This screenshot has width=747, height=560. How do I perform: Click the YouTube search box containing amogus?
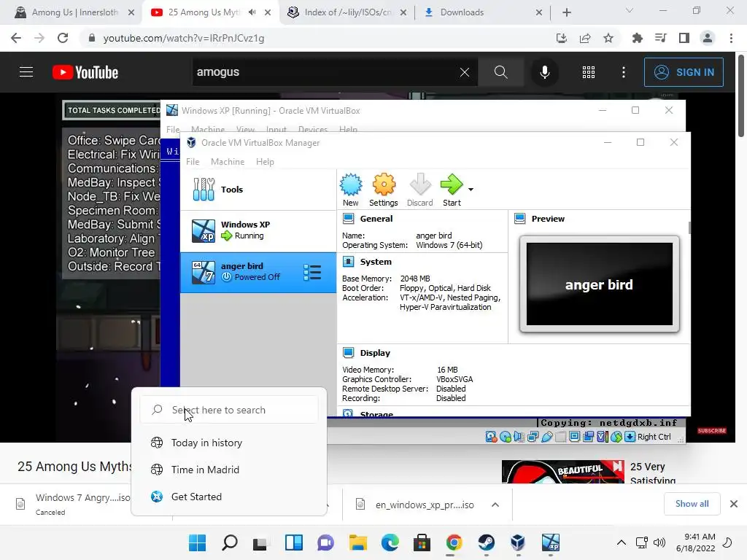tap(324, 72)
